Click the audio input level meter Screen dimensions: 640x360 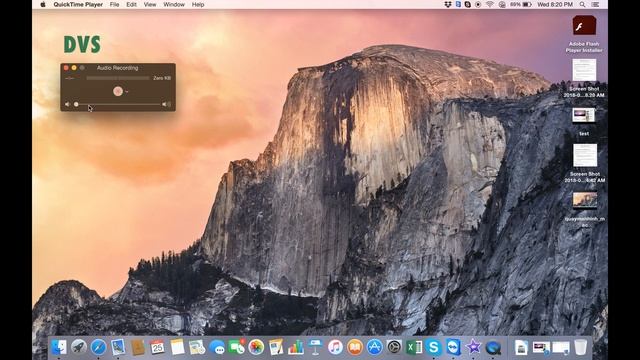[118, 78]
